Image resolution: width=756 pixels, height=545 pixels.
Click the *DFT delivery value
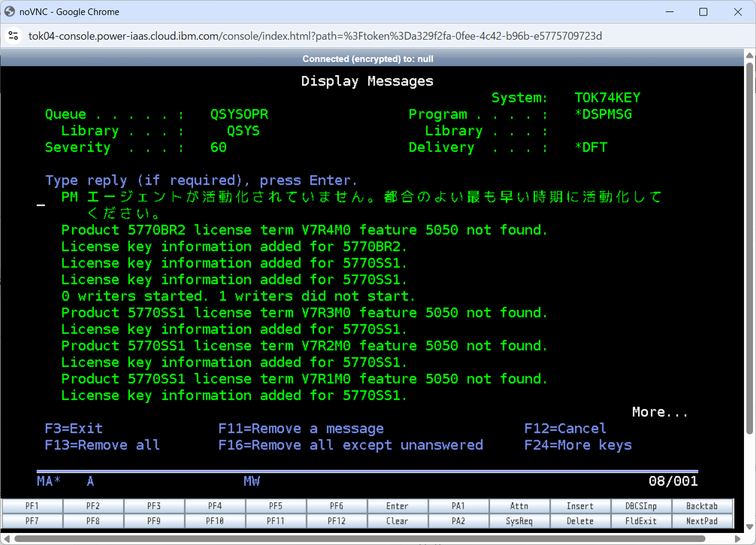pos(591,147)
